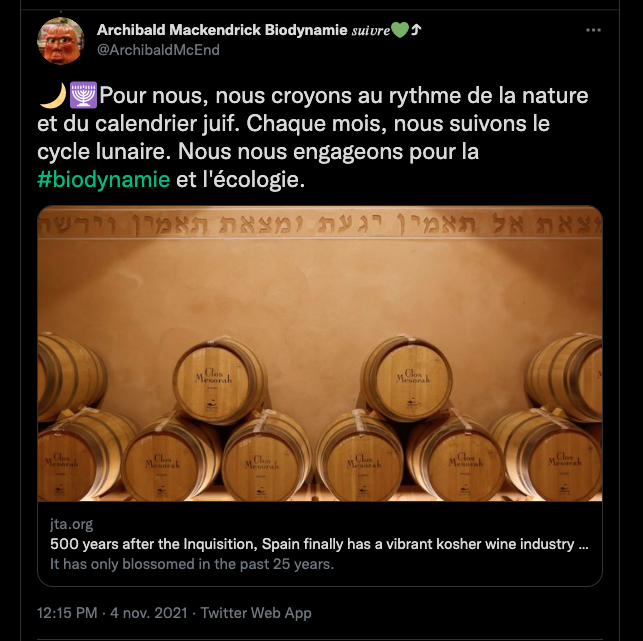Open the @ArchibaldMcEnd handle link
This screenshot has height=641, width=643.
158,50
